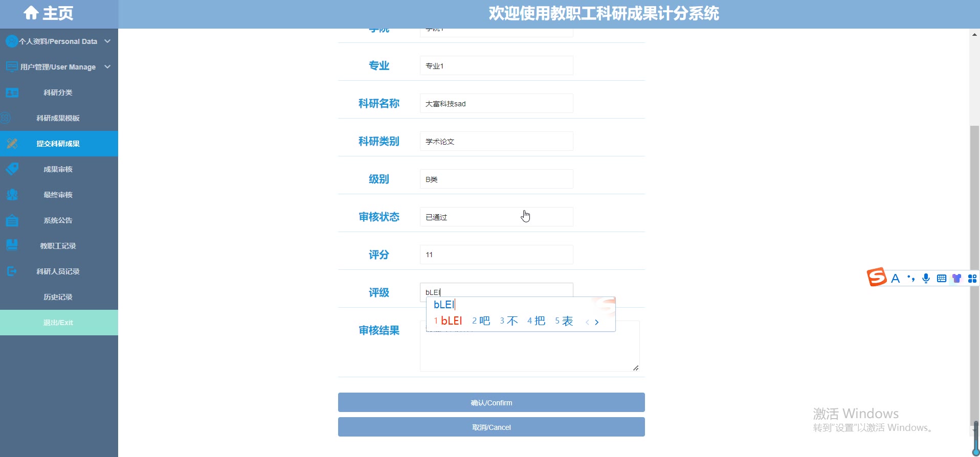Click the 科研人员记录 exit-arrow icon
The image size is (980, 457).
(x=12, y=271)
